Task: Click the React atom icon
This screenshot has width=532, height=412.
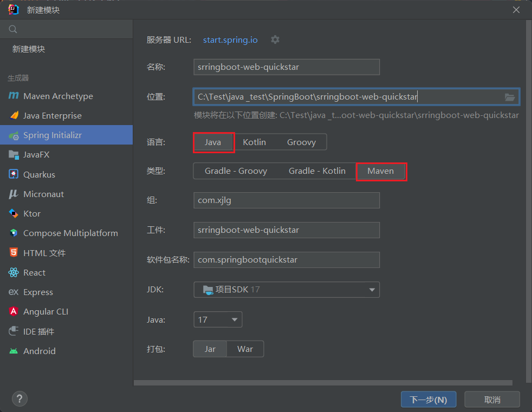Action: (x=14, y=272)
